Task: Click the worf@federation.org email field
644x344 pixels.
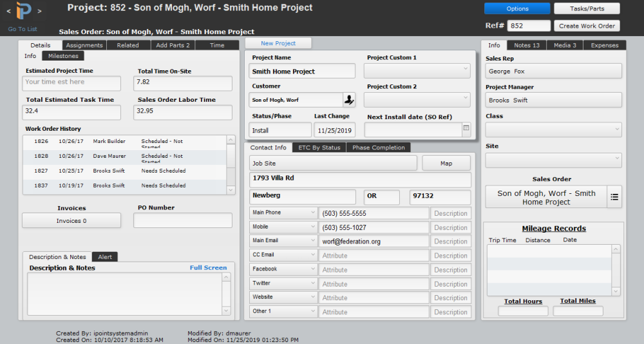Action: [374, 242]
